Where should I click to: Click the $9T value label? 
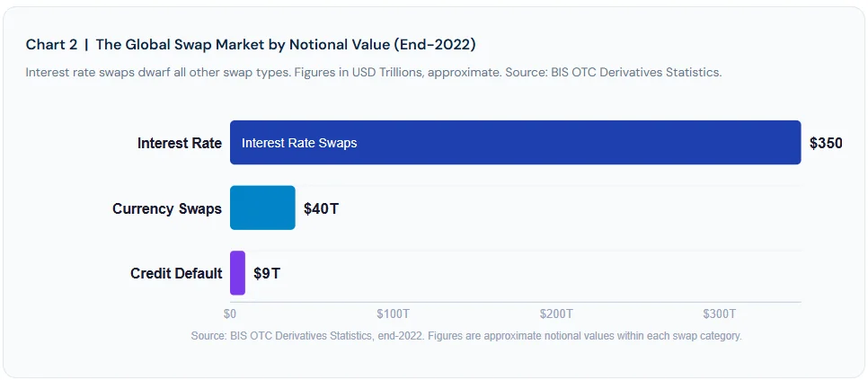(x=267, y=274)
